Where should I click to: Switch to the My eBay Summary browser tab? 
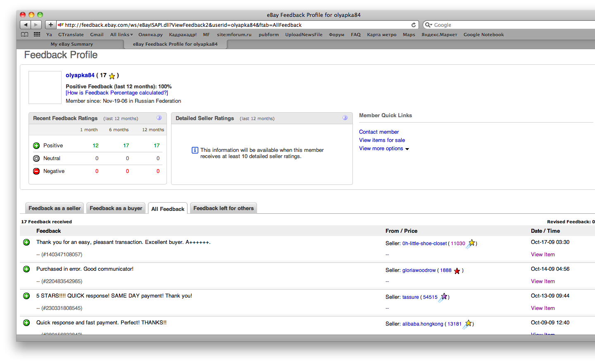pos(72,44)
